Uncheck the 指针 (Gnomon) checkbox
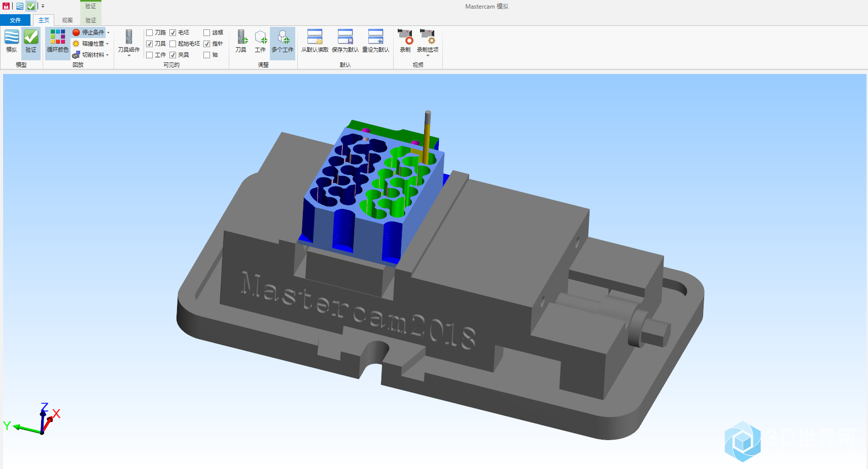This screenshot has width=868, height=469. [207, 44]
